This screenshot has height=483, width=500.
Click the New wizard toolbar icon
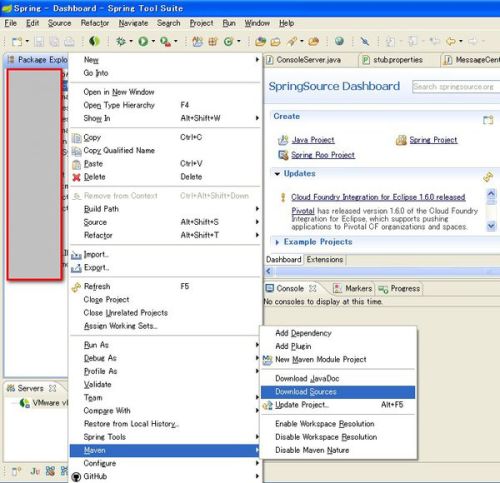click(17, 42)
